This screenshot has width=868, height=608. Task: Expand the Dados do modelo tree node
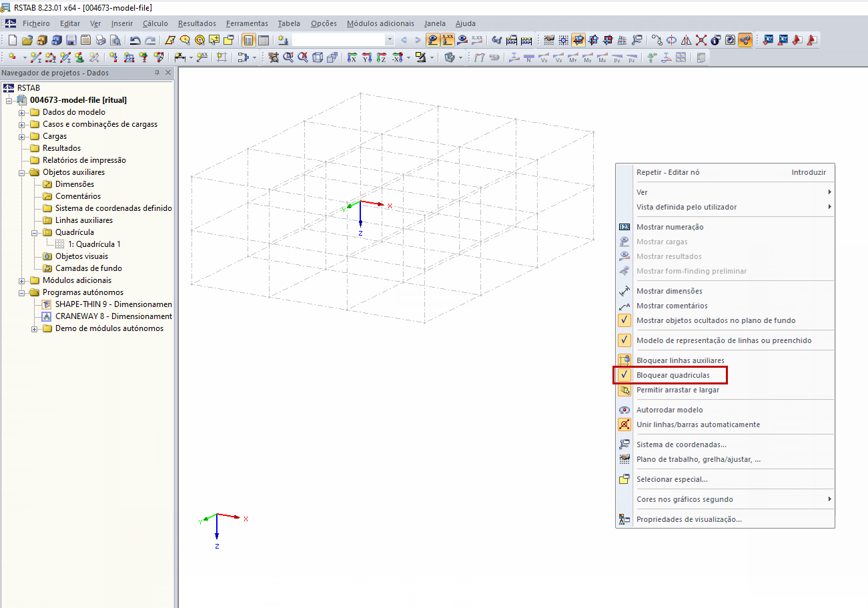point(22,112)
